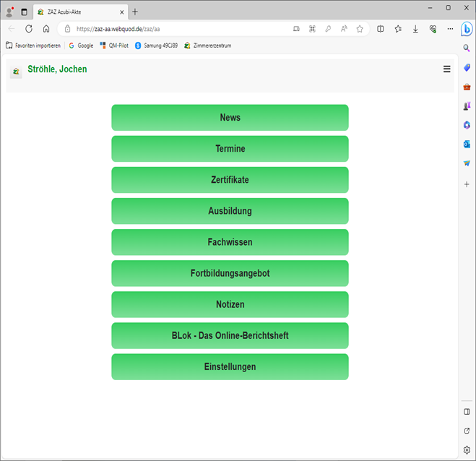Add page to favorites star icon
The height and width of the screenshot is (461, 476).
coord(360,29)
